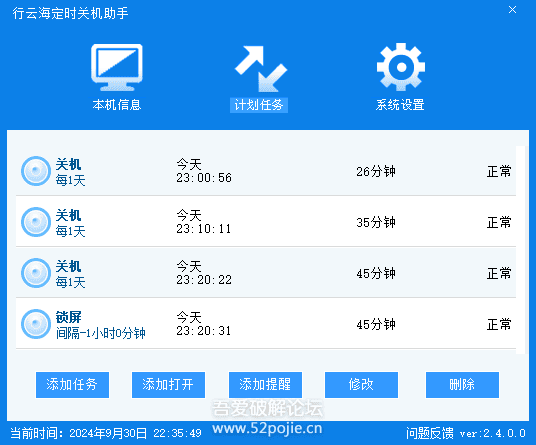Select the 计划任务 arrows icon

260,68
